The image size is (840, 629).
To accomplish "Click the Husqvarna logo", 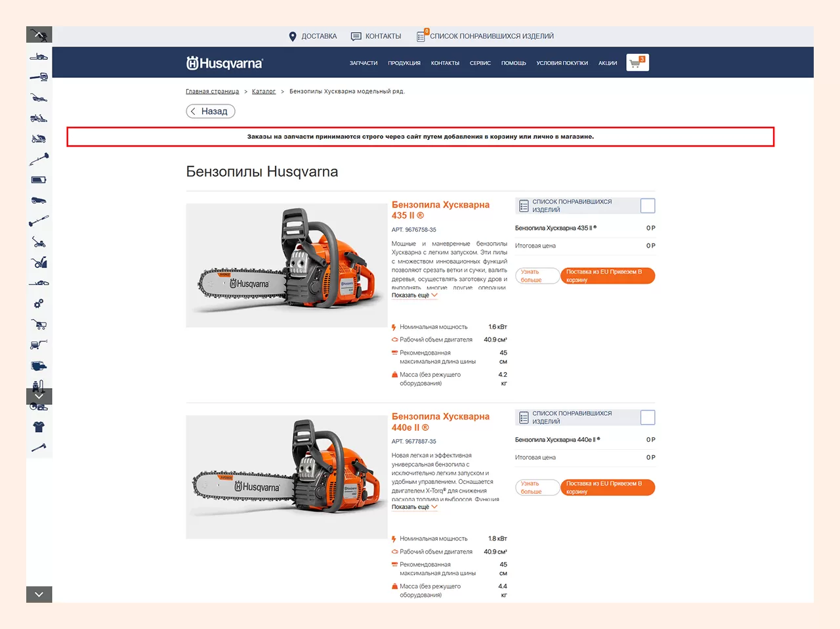I will pos(224,63).
